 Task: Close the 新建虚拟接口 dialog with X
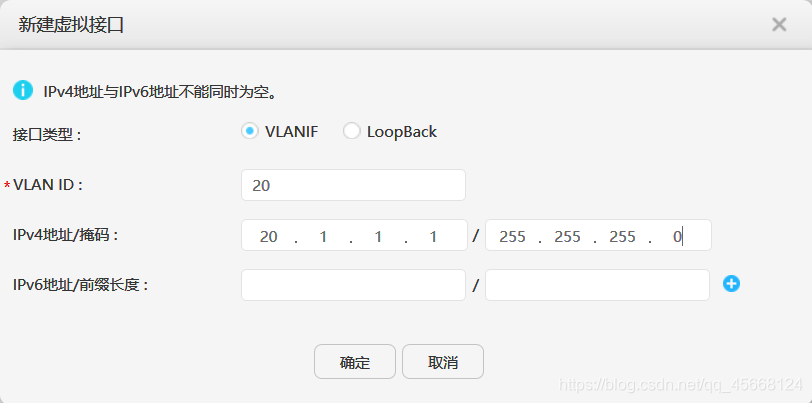[779, 24]
